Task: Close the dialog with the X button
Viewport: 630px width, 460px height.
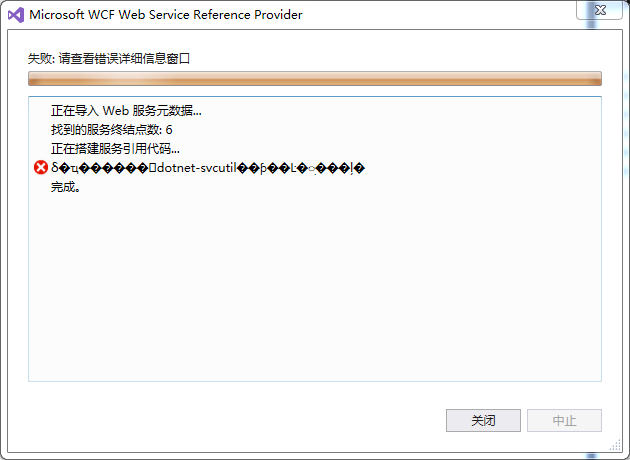Action: [x=599, y=10]
